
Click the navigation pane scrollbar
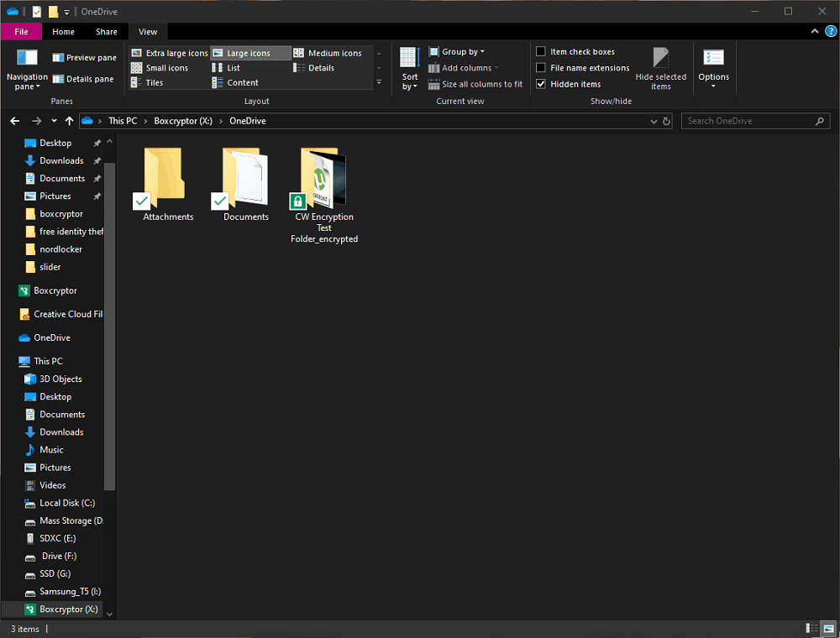pyautogui.click(x=109, y=327)
